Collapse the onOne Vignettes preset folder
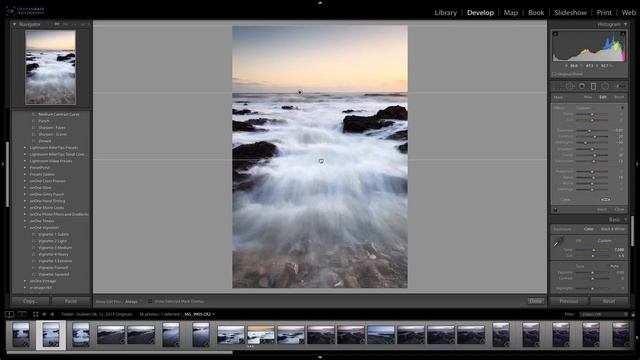 pyautogui.click(x=25, y=228)
